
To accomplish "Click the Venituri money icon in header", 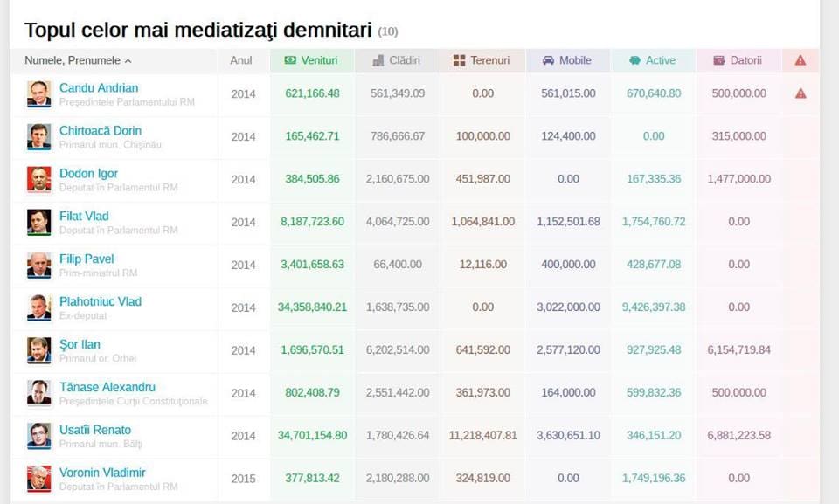I will pos(290,60).
